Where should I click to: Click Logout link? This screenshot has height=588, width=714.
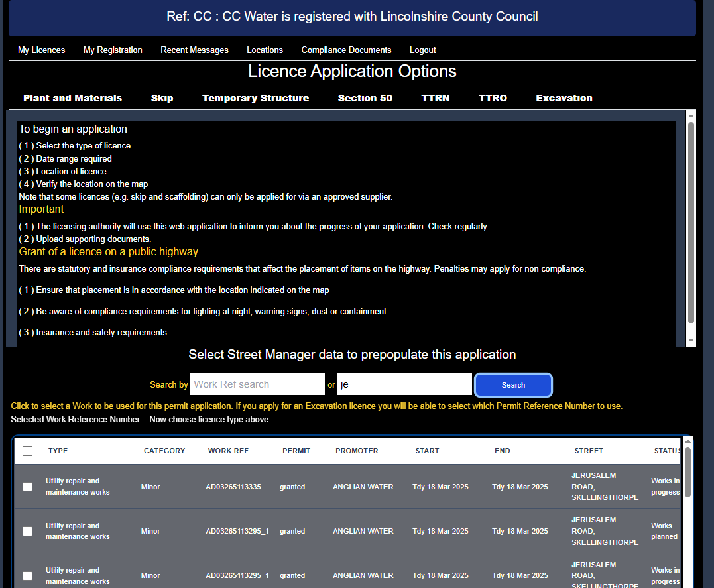pos(422,50)
